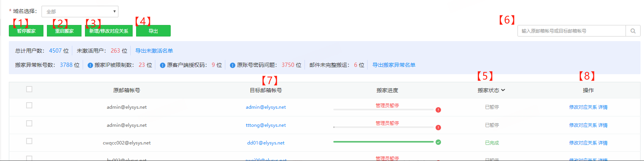Click the progress bar in target admin@elysys.net row
This screenshot has width=644, height=161.
383,110
